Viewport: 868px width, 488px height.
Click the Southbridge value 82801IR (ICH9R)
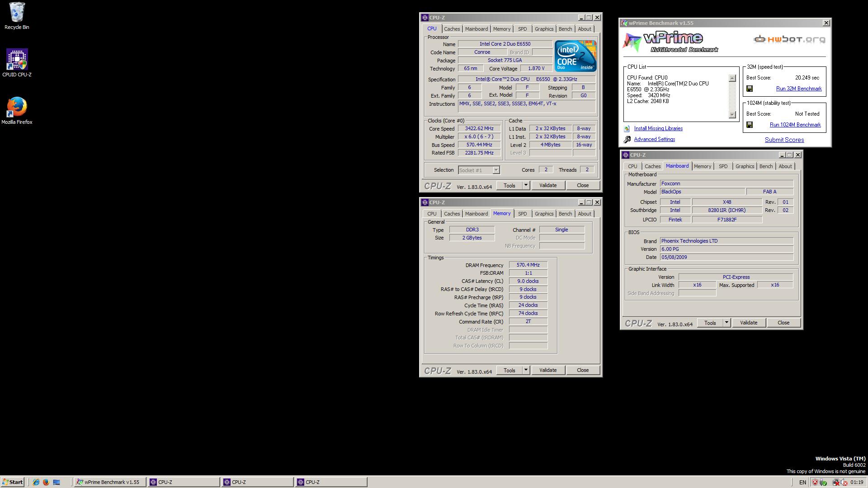(726, 210)
